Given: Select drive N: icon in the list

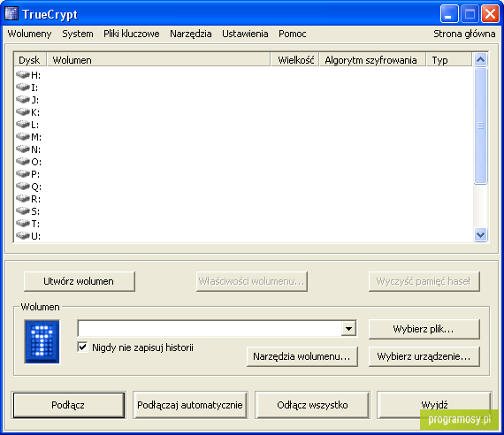Looking at the screenshot, I should point(23,149).
